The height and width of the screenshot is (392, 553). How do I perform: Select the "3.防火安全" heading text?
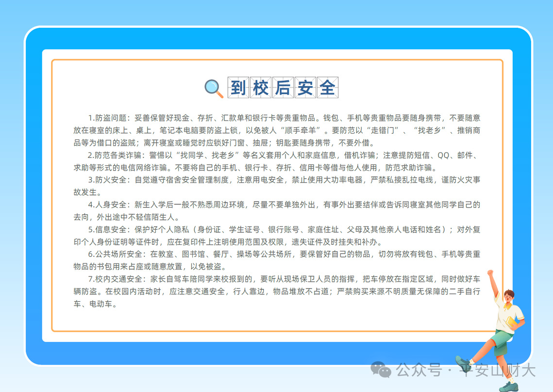tap(107, 180)
